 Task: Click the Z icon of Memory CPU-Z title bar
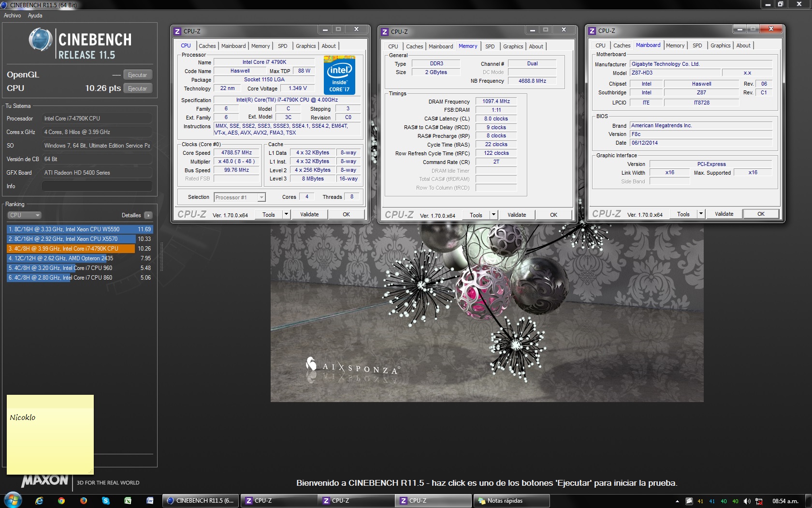pyautogui.click(x=385, y=31)
